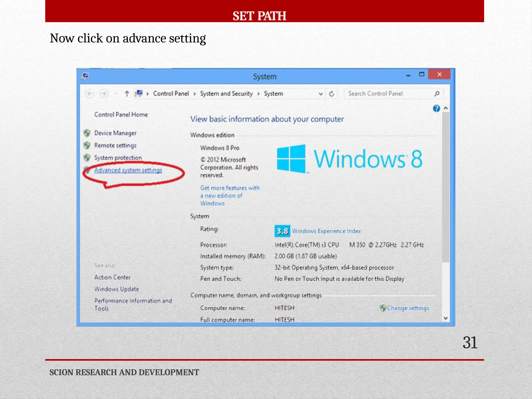The image size is (532, 399).
Task: Expand arrow after System and Security breadcrumb
Action: (x=258, y=94)
